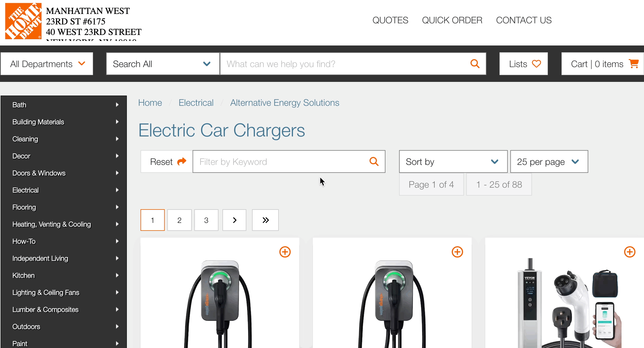Click page 2 pagination button
The height and width of the screenshot is (348, 644).
point(180,220)
